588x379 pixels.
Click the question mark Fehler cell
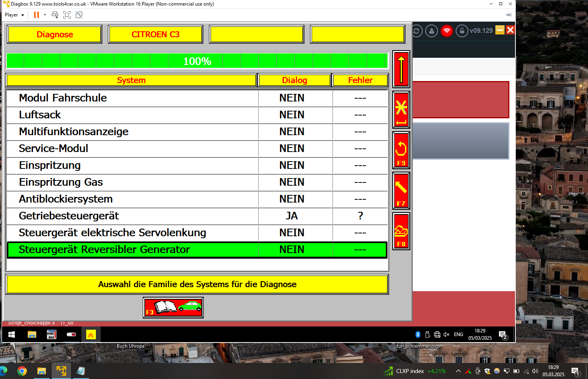click(360, 216)
